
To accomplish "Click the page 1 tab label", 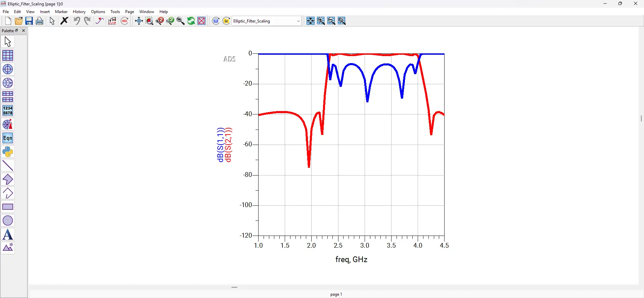I will tap(336, 294).
